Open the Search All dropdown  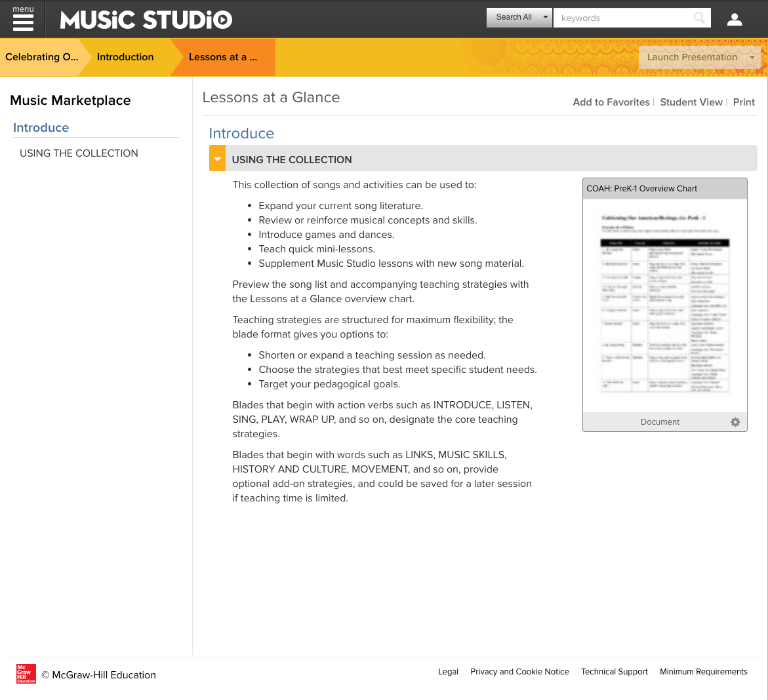[x=519, y=17]
